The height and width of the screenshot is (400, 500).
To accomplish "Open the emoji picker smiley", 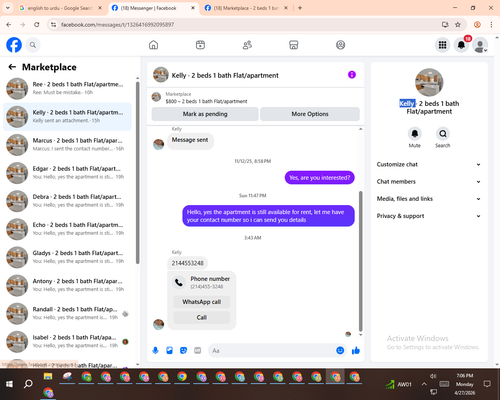I will coord(340,350).
